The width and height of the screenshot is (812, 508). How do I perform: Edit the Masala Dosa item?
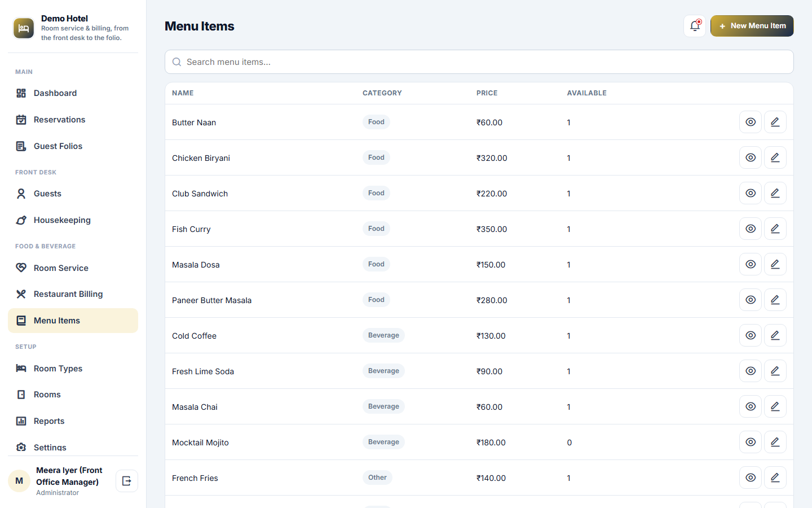pos(775,264)
